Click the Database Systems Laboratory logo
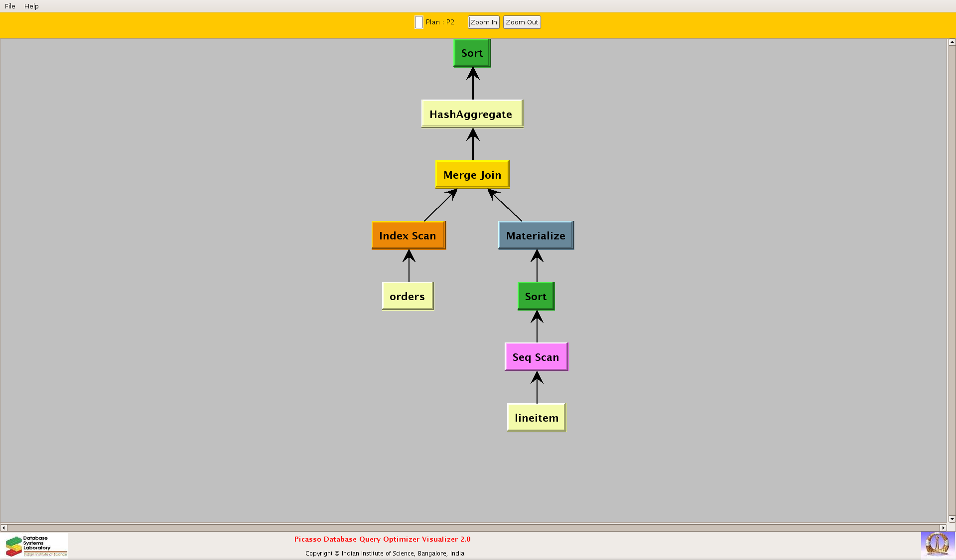 coord(36,546)
